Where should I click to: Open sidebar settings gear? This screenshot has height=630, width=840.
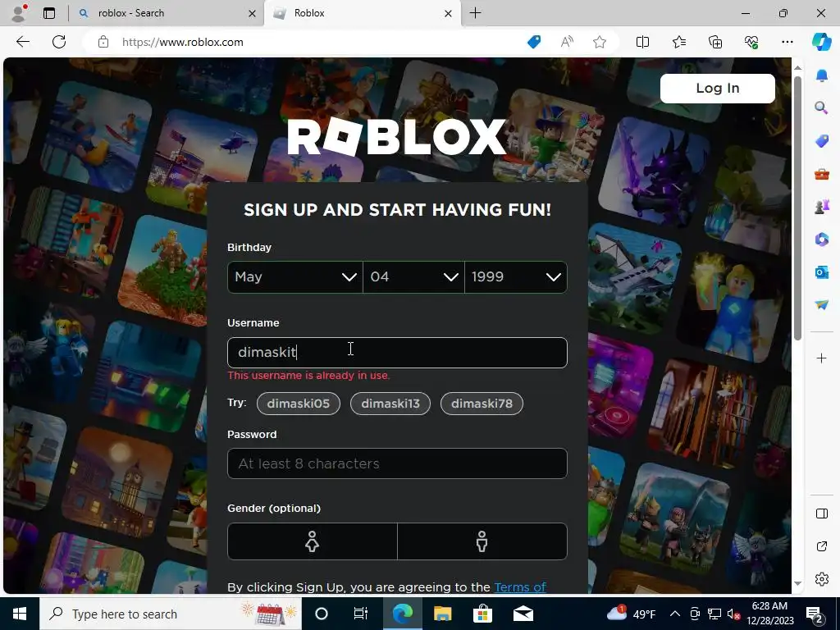pos(822,579)
